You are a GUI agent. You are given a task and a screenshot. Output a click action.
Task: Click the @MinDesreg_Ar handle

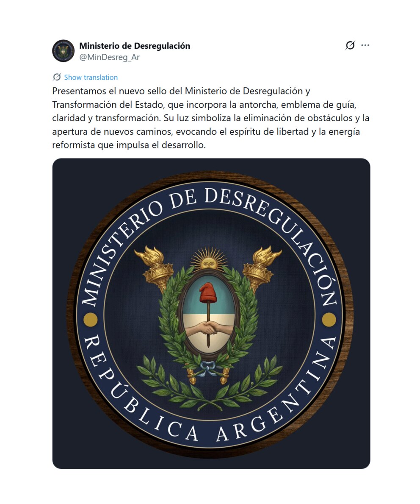tap(110, 57)
